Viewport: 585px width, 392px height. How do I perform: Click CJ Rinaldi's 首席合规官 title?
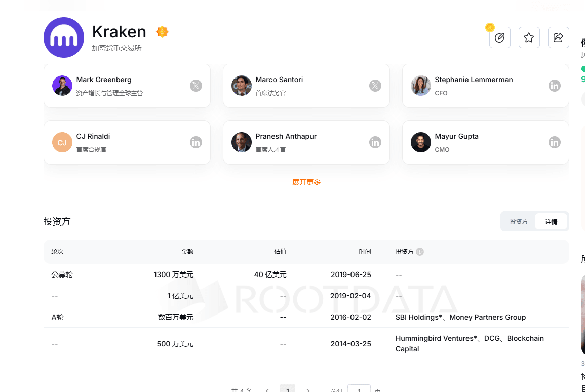(91, 150)
